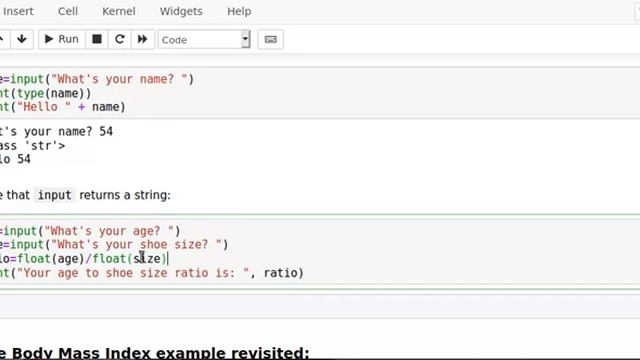
Task: Interrupt the kernel with stop icon
Action: pyautogui.click(x=97, y=39)
